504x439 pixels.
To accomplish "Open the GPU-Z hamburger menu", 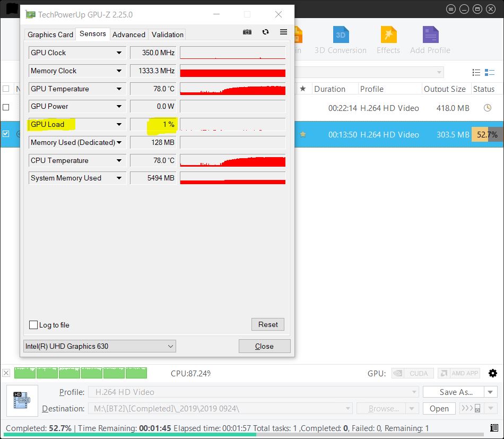I will point(283,32).
